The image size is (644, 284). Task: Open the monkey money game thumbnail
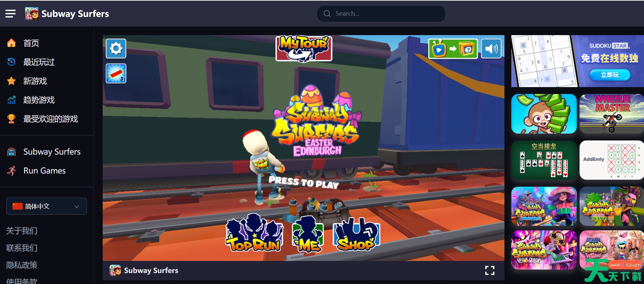(x=544, y=114)
